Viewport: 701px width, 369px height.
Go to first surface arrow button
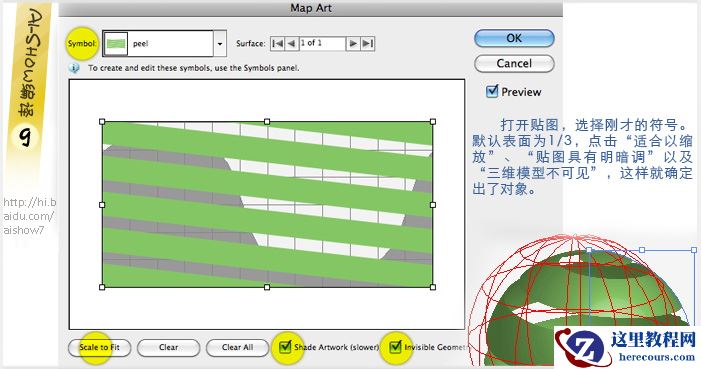(277, 43)
